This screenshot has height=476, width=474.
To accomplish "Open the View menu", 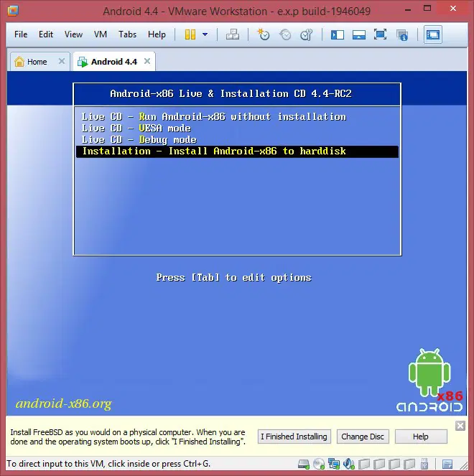I will [73, 34].
